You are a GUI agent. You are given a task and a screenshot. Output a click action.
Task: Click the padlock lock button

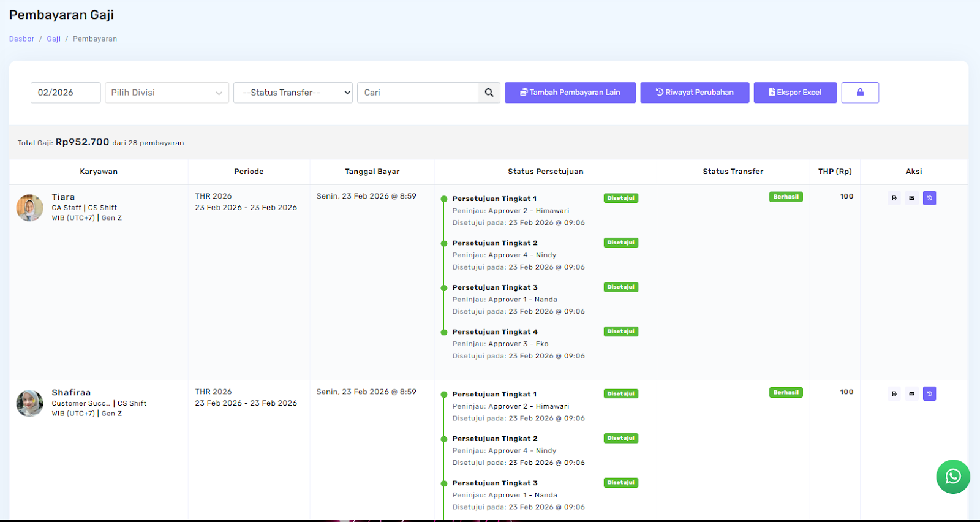point(860,93)
